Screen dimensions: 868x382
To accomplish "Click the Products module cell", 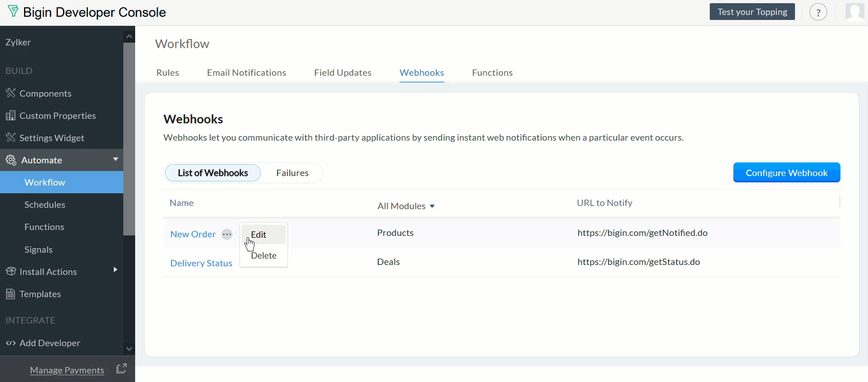I will (395, 233).
